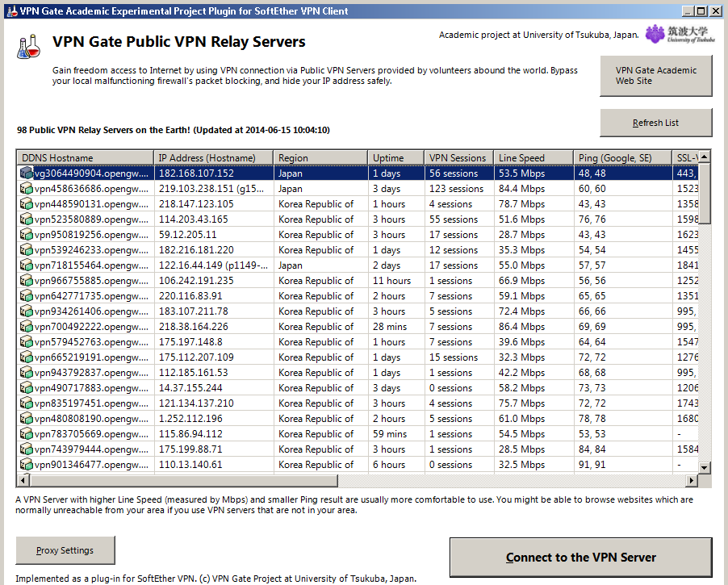This screenshot has height=585, width=728.
Task: Click the 86.4 Mbps line speed cell
Action: coord(522,327)
